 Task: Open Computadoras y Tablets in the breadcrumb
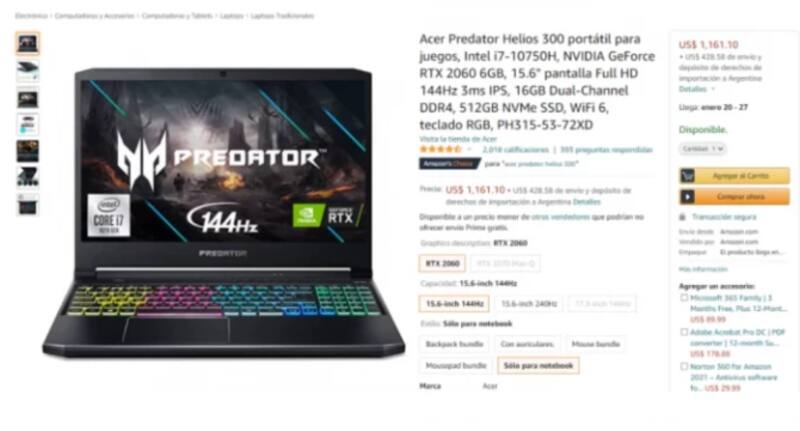tap(177, 16)
